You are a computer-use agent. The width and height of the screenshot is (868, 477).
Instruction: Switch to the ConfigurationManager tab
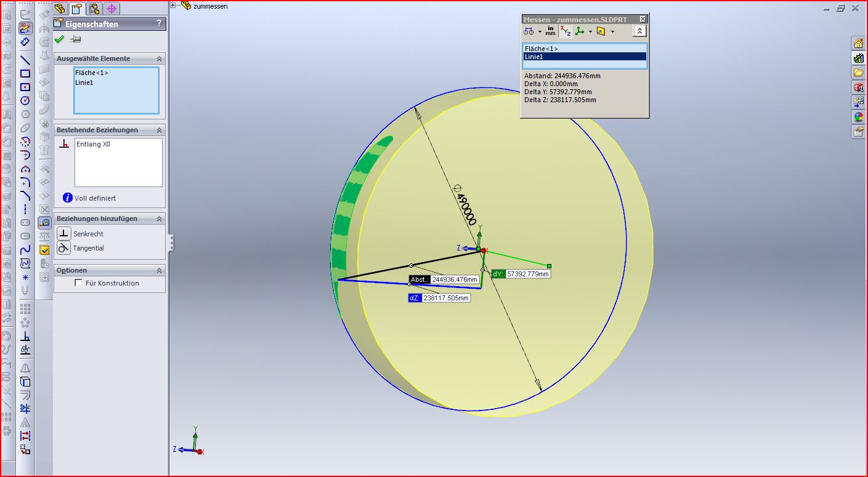pyautogui.click(x=94, y=9)
